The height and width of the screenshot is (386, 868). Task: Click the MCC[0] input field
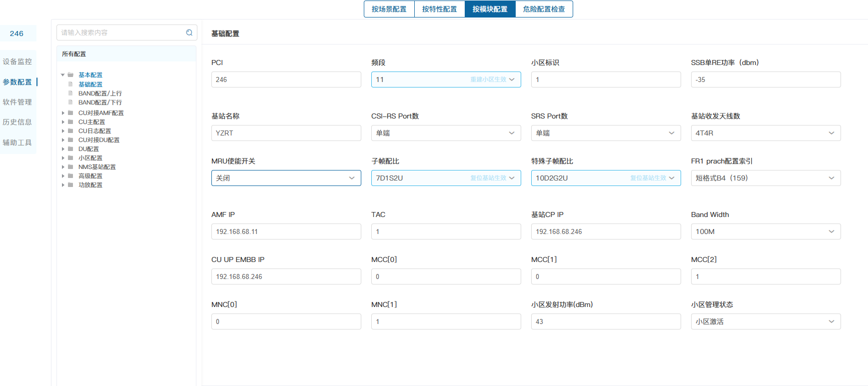click(x=446, y=276)
